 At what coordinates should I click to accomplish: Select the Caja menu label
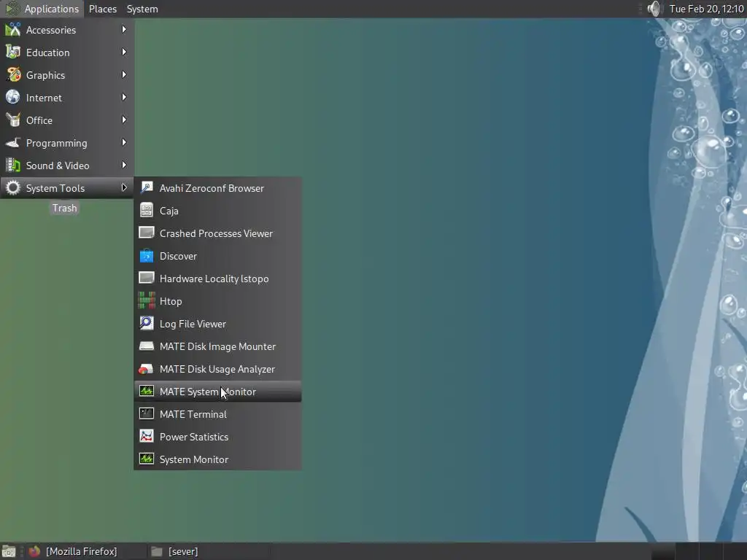pyautogui.click(x=169, y=211)
